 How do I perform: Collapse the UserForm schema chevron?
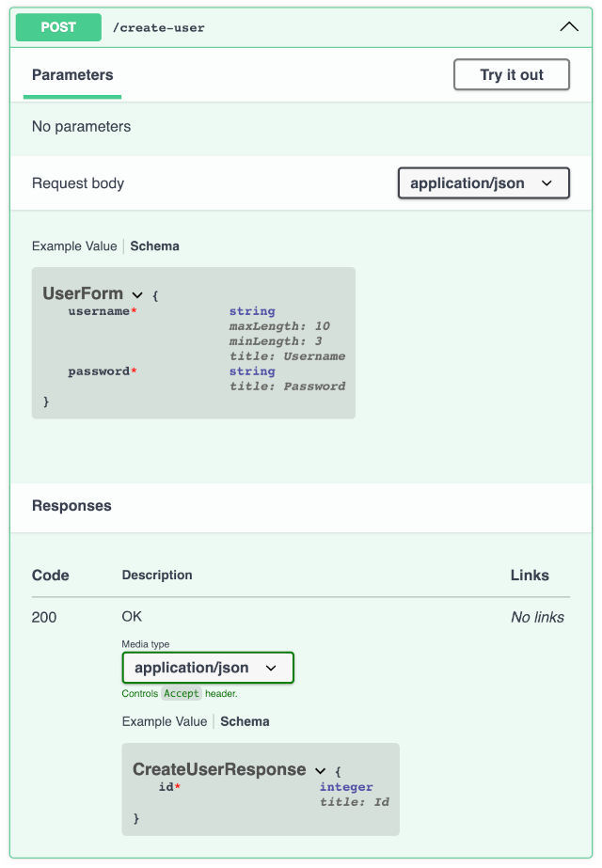point(137,295)
